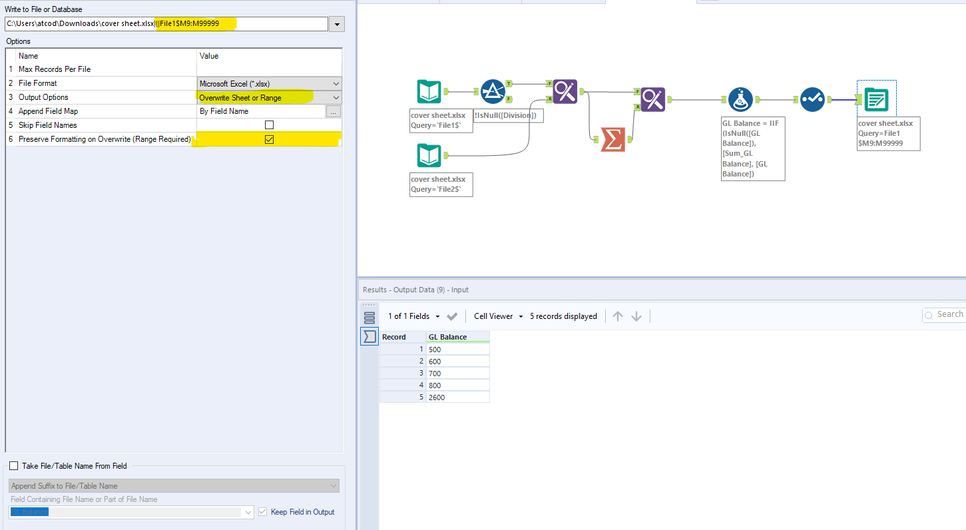Click the 5 records displayed text
966x530 pixels.
[x=564, y=316]
